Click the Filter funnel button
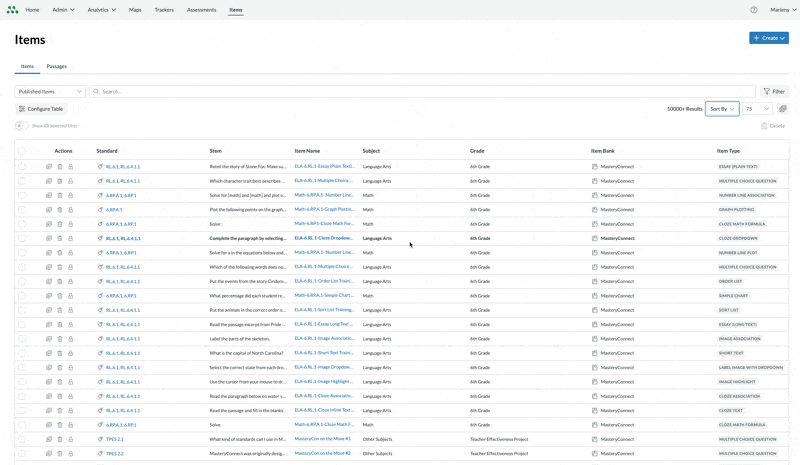Image resolution: width=800 pixels, height=465 pixels. [774, 91]
